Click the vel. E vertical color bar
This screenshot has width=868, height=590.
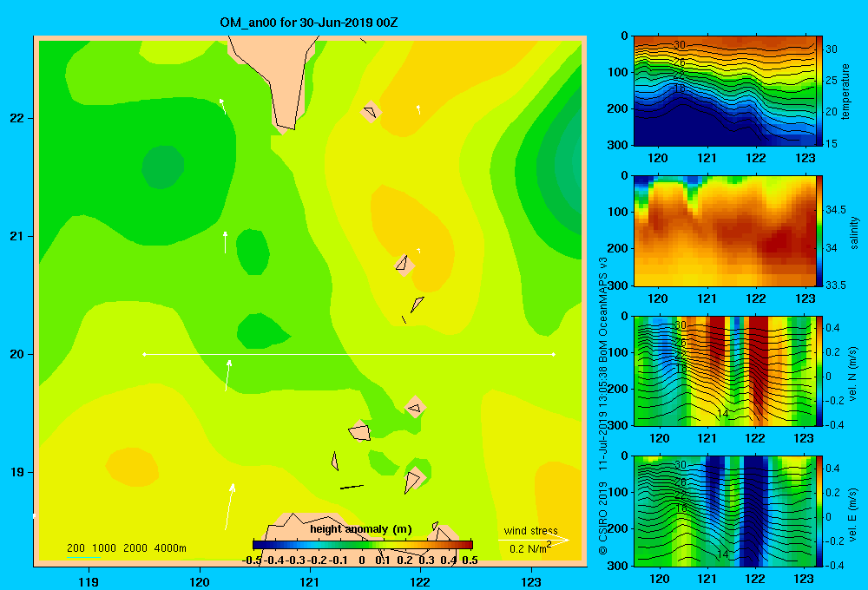pos(819,511)
